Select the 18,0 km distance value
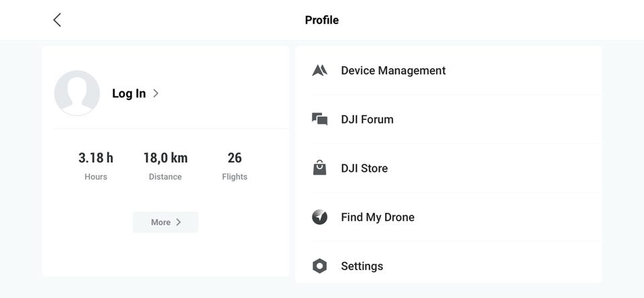 tap(166, 158)
